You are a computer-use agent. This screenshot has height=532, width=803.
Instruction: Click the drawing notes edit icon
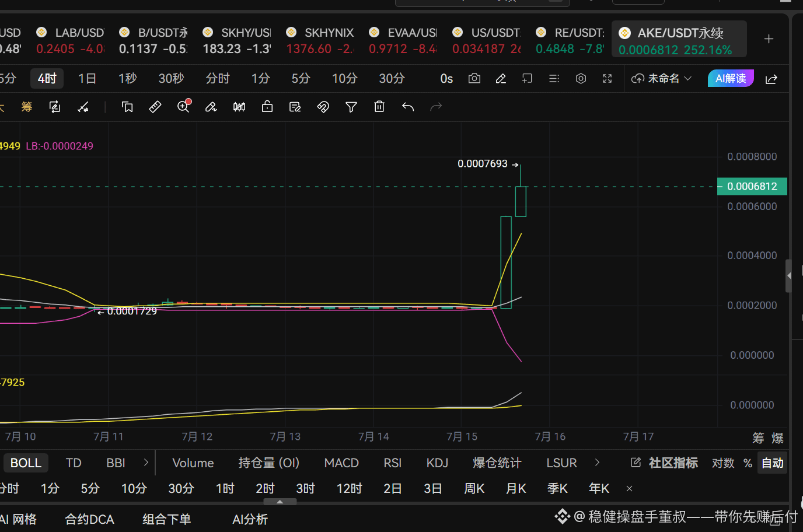[x=295, y=107]
